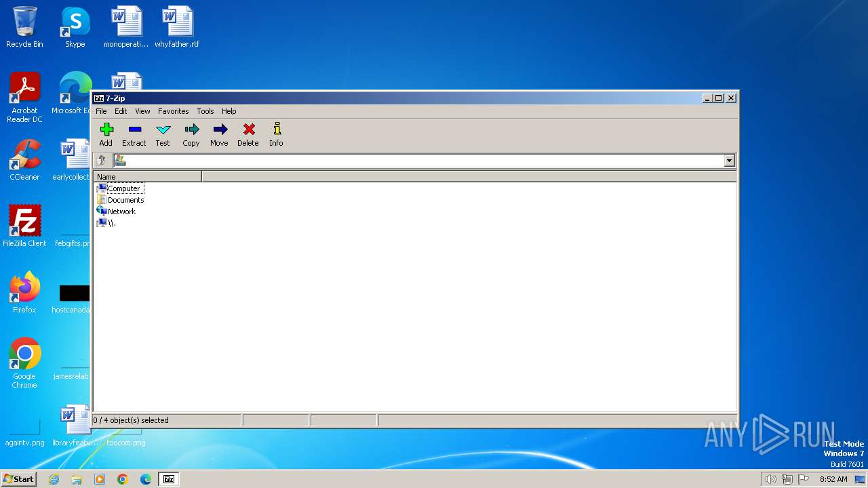Screen dimensions: 868x488
Task: Select the whyfather.rtf desktop file
Action: [x=177, y=28]
